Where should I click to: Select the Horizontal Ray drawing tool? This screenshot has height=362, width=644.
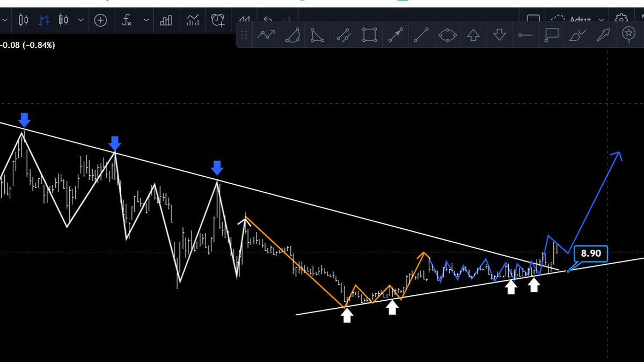[525, 35]
